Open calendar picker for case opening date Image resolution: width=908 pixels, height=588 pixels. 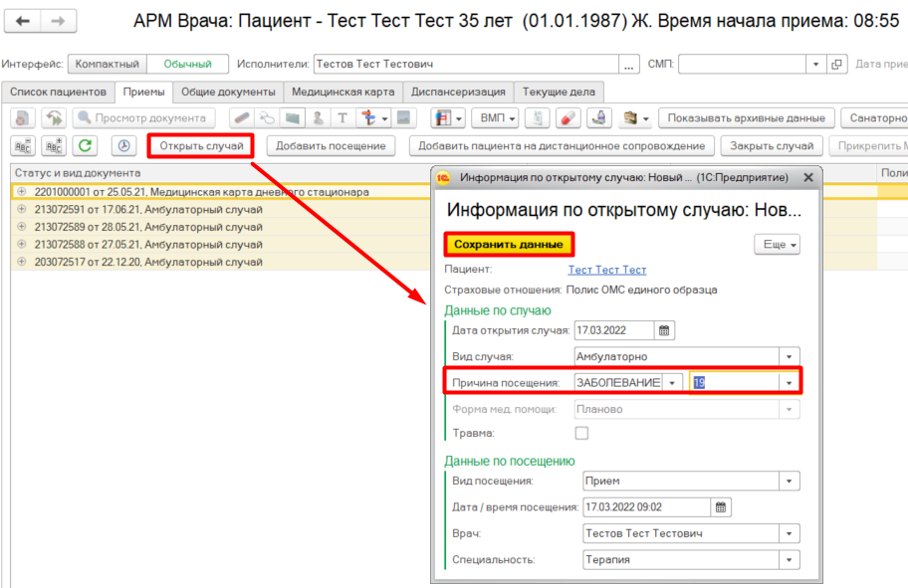click(x=665, y=330)
